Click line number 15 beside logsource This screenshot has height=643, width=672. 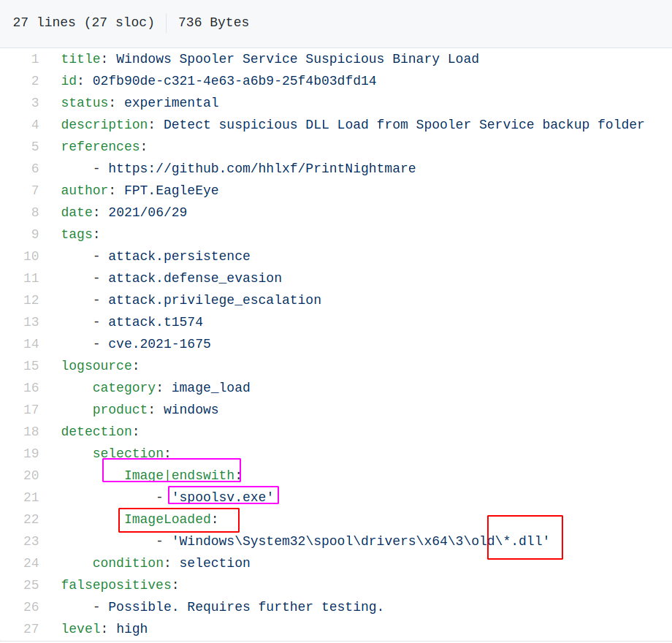(31, 366)
